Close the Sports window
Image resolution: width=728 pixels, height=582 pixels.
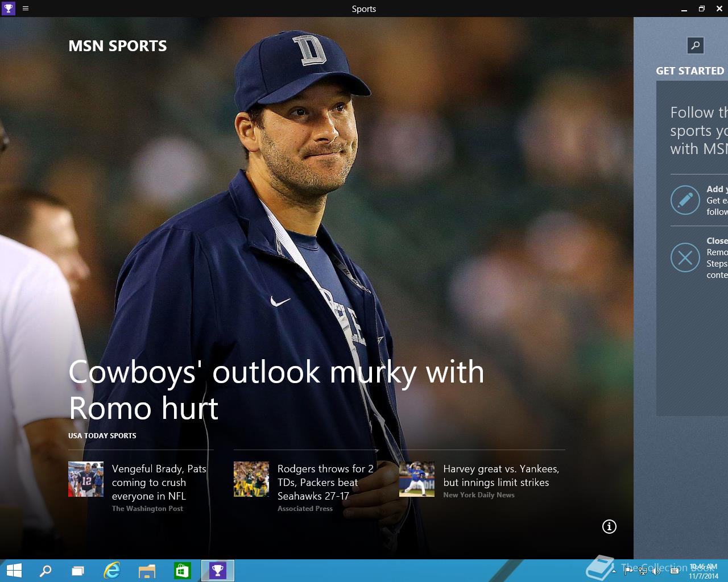[719, 9]
